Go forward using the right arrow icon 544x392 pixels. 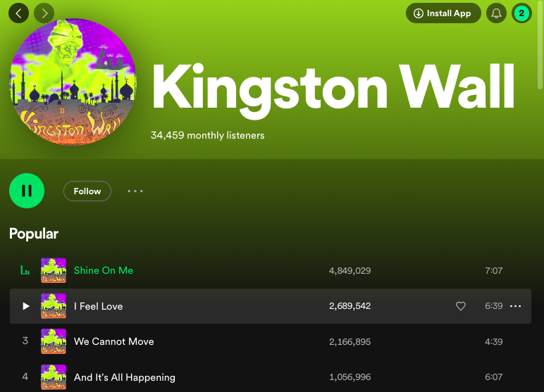pyautogui.click(x=44, y=13)
